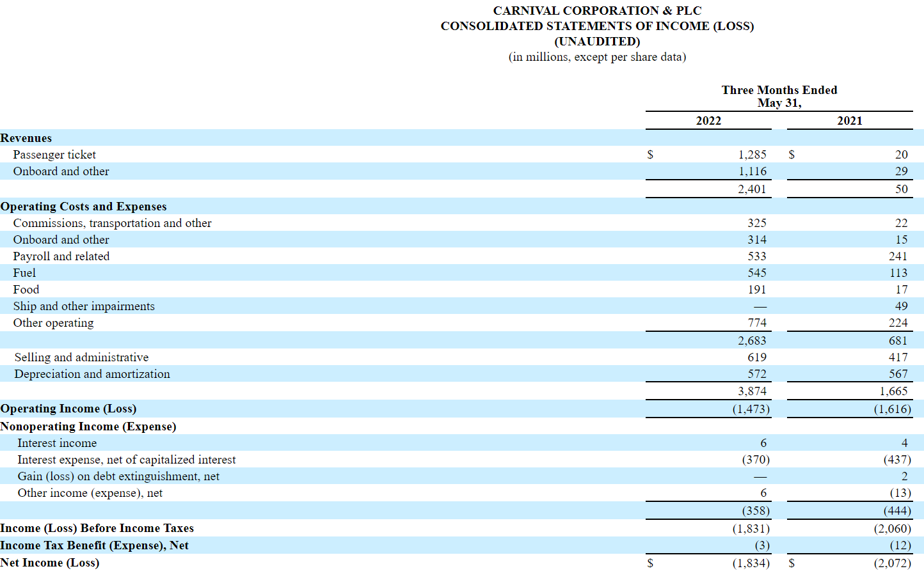This screenshot has height=571, width=924.
Task: Select total revenues 2022 value 2,401
Action: coord(752,189)
